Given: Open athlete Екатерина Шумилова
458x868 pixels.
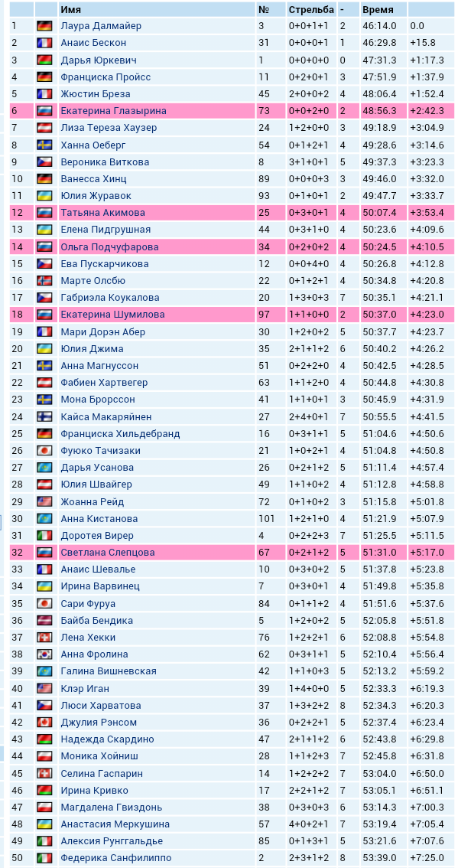Looking at the screenshot, I should (x=113, y=315).
